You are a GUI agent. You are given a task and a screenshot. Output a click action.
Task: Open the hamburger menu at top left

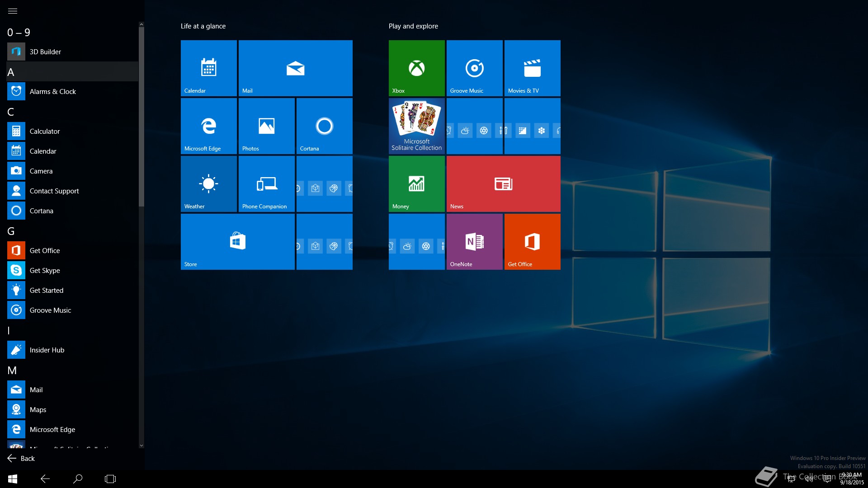[x=13, y=11]
